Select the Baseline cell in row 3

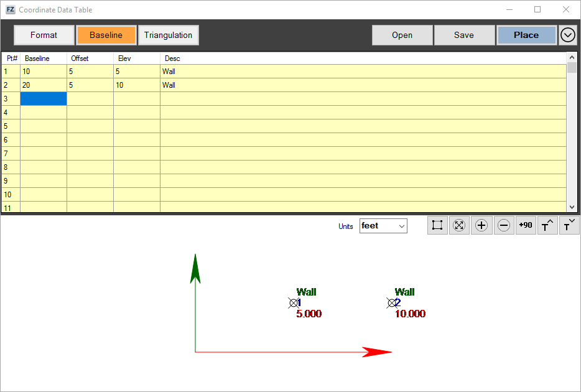pyautogui.click(x=44, y=99)
